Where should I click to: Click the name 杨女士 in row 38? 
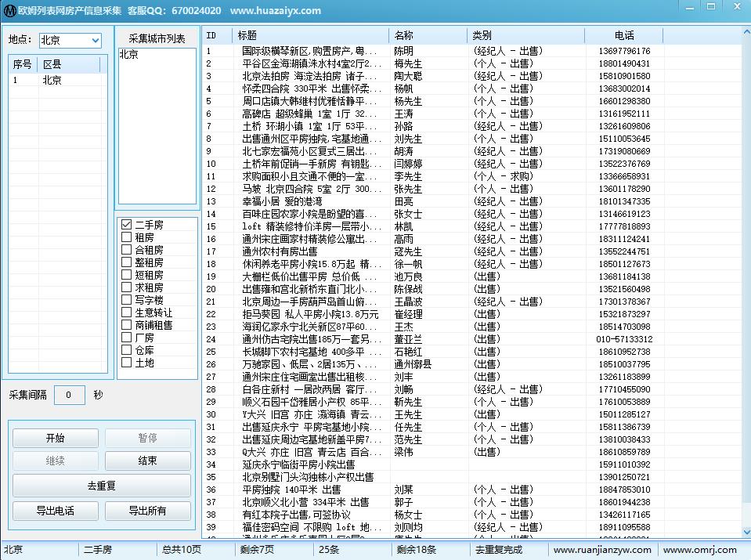click(x=408, y=515)
